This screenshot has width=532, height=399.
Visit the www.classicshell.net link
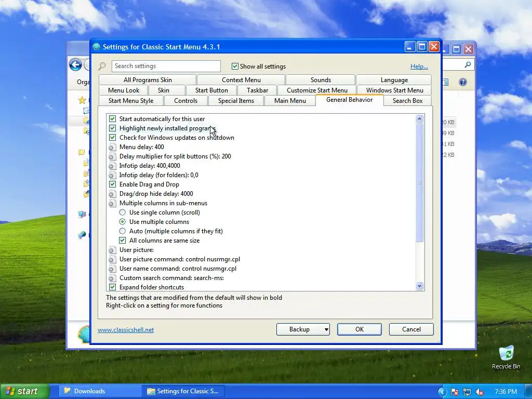coord(126,330)
